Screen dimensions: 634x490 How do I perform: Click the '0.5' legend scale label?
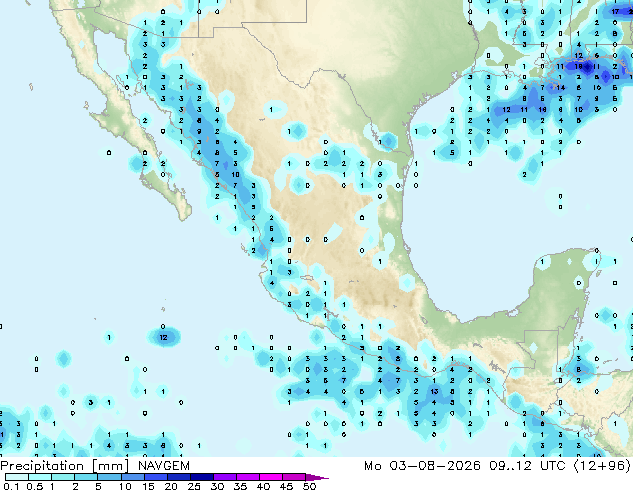(x=35, y=486)
